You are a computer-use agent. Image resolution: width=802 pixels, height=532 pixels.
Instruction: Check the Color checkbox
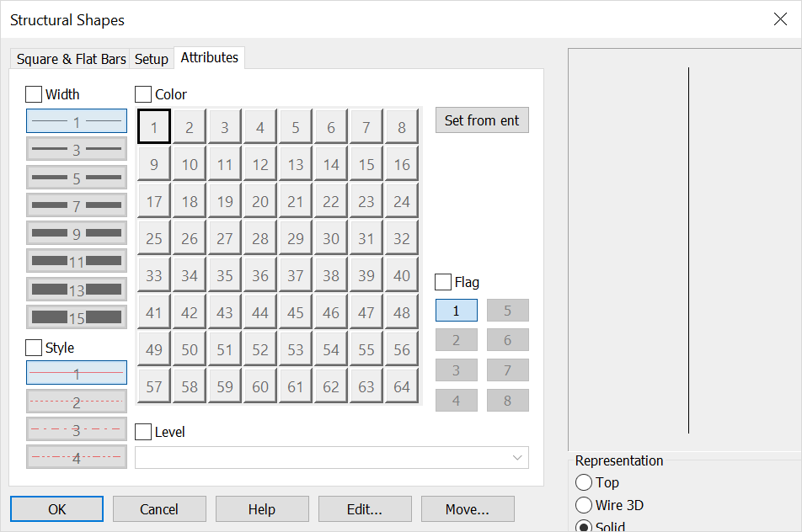(x=142, y=93)
